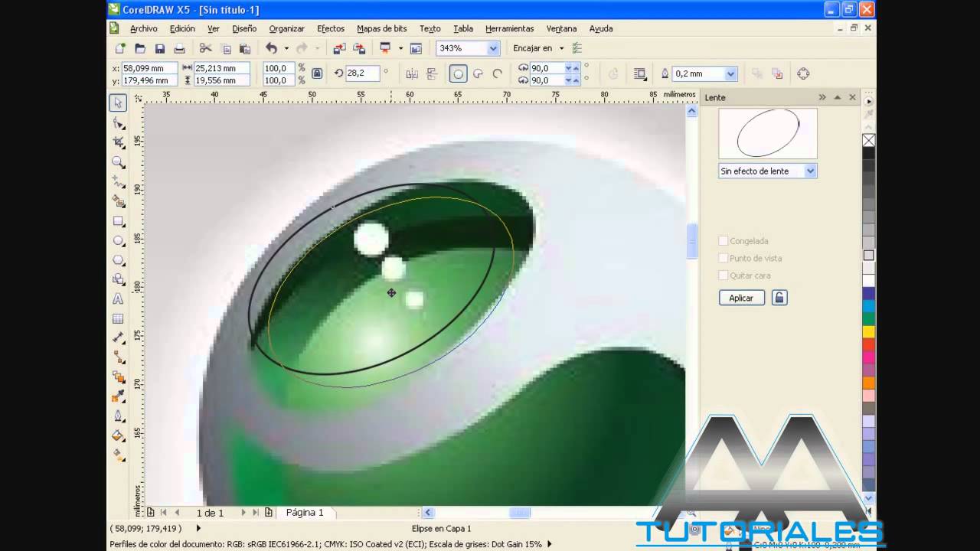Check the Quitar cara checkbox

[x=723, y=275]
